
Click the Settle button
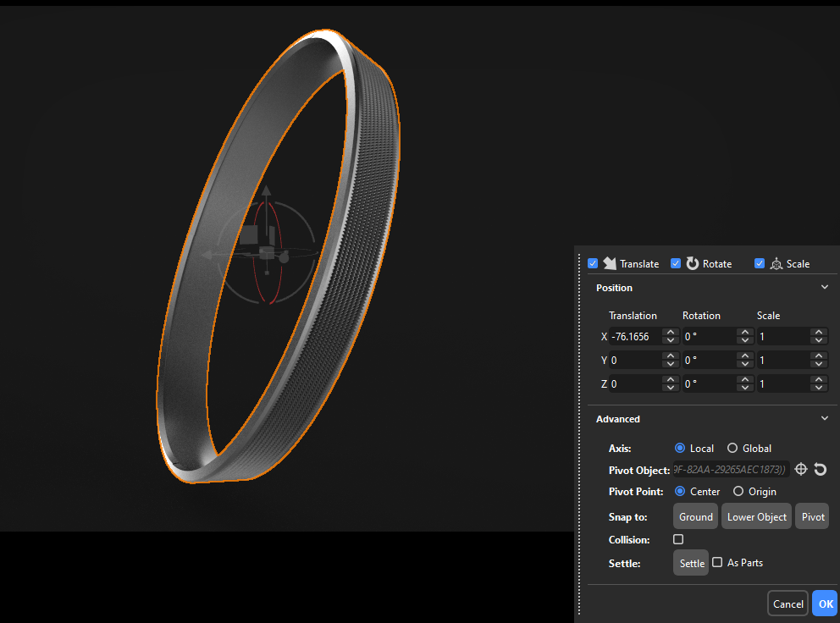691,563
